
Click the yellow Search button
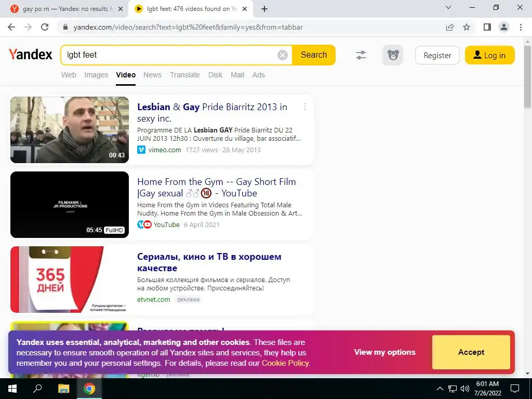[314, 55]
